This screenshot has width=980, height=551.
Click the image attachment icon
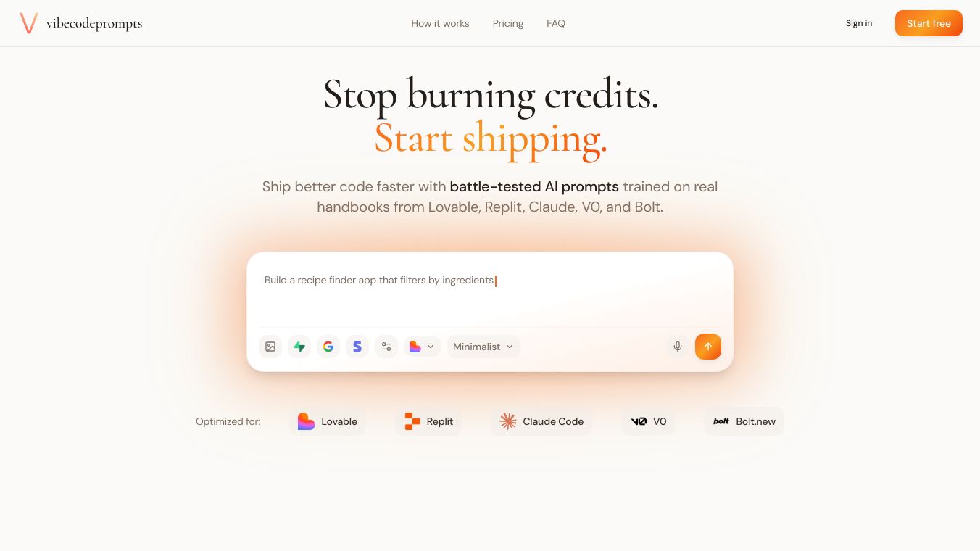[270, 347]
